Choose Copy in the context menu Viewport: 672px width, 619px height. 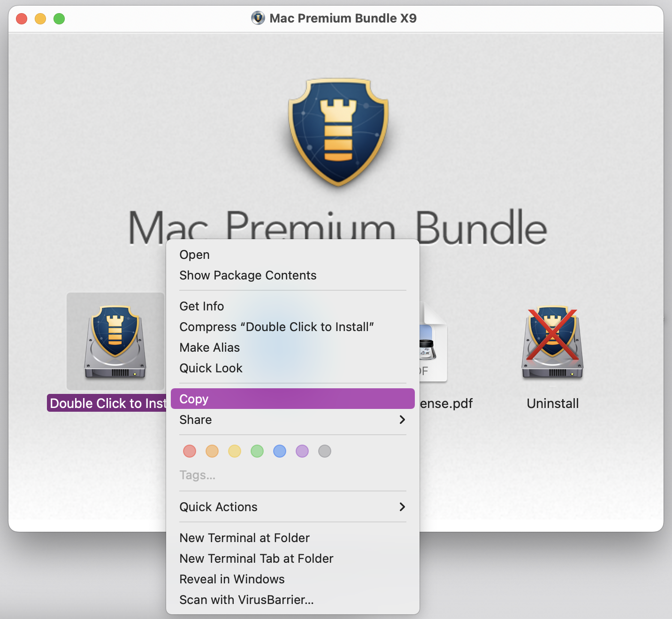[x=293, y=399]
